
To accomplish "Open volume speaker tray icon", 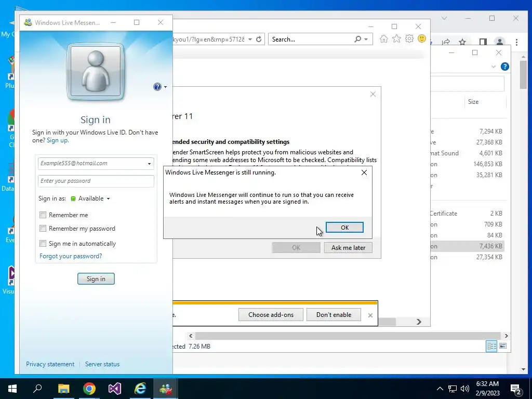I will tap(465, 389).
